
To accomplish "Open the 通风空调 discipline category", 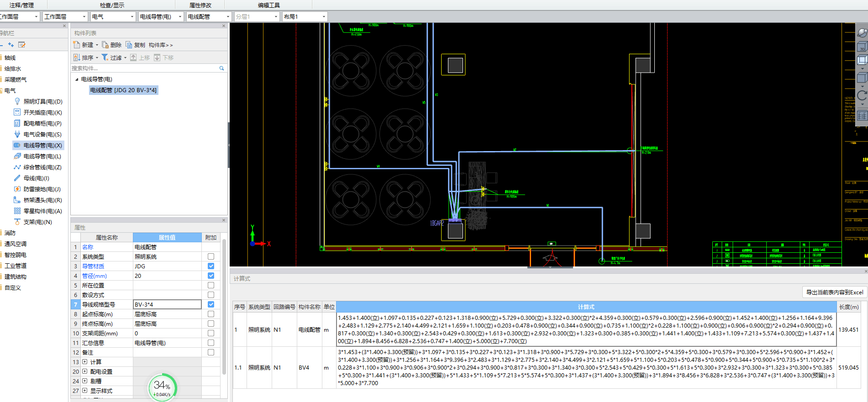I will click(16, 244).
